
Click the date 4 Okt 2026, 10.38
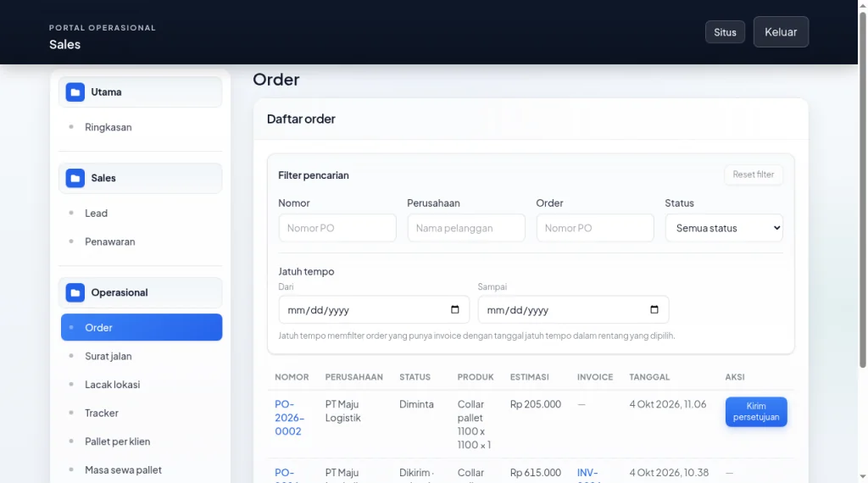(669, 473)
